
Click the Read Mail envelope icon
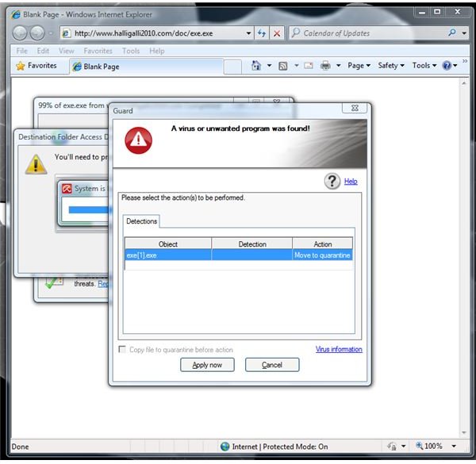(x=309, y=66)
